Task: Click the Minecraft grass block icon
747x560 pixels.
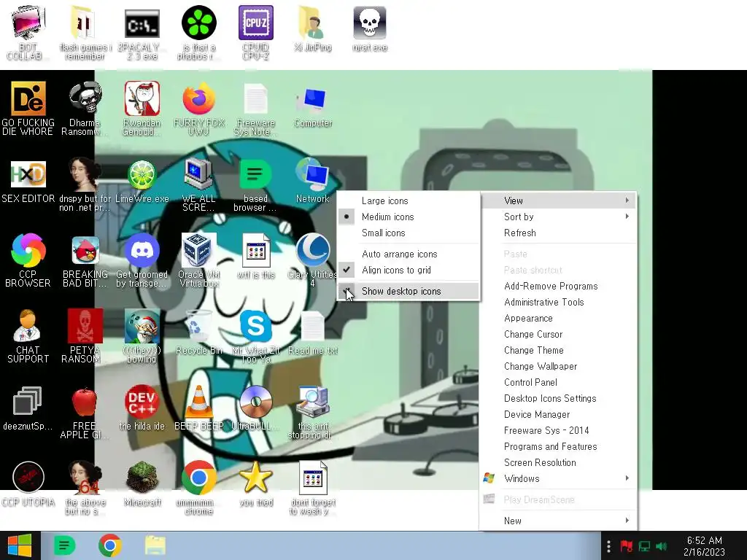Action: click(x=142, y=477)
